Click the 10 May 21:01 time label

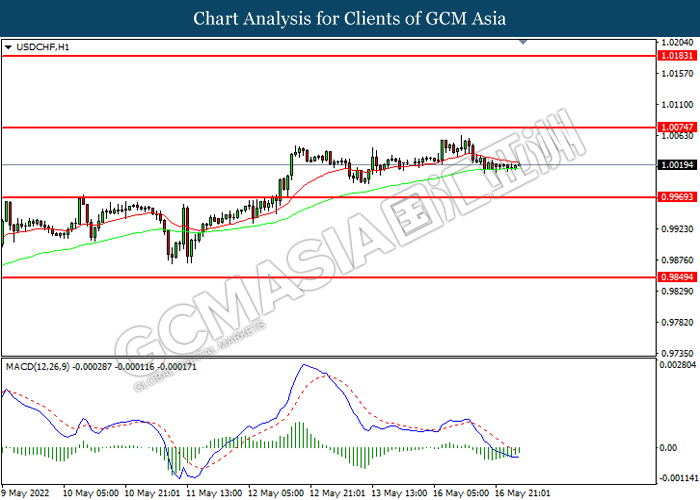point(152,493)
